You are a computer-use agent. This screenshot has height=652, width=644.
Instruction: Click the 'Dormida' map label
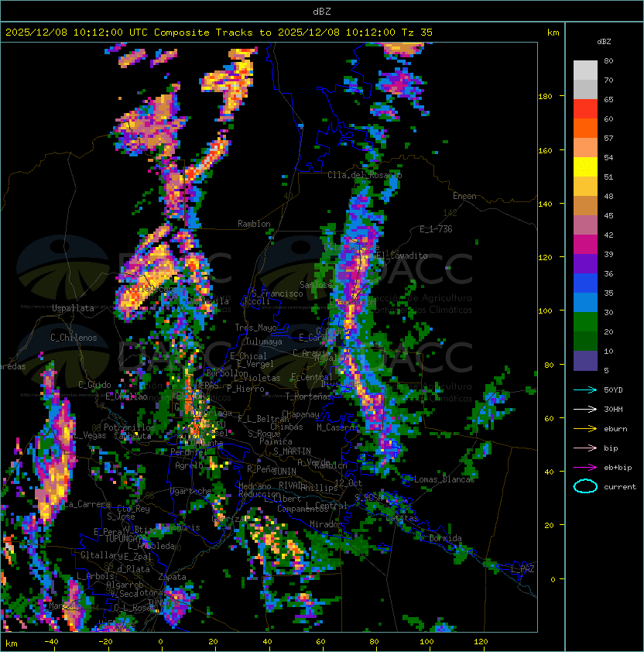tap(445, 538)
